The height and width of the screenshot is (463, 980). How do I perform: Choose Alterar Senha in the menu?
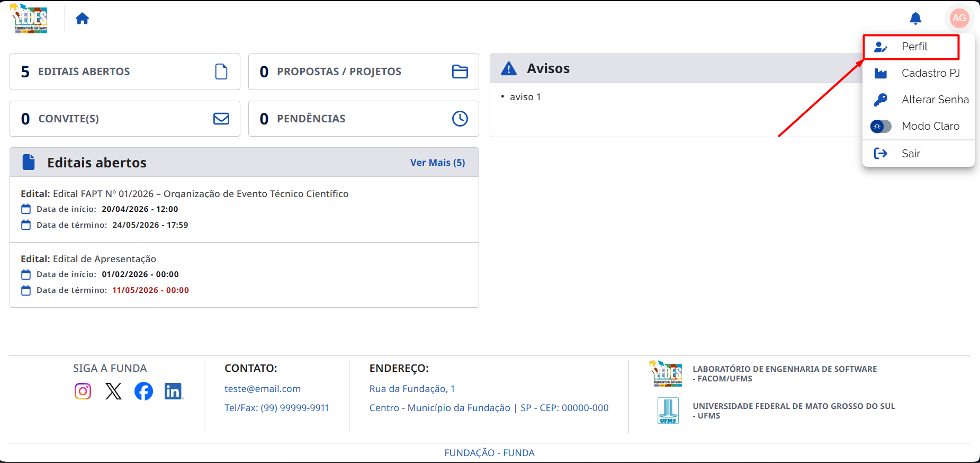click(x=919, y=100)
